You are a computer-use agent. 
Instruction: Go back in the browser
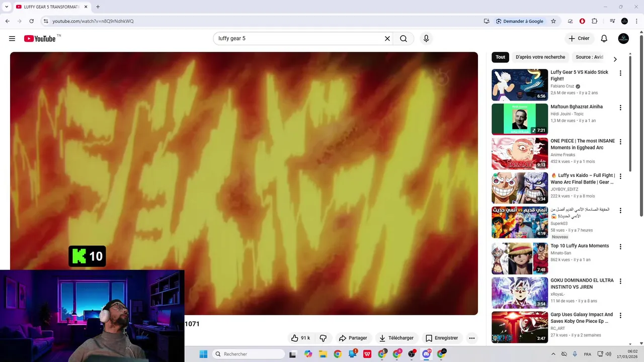pyautogui.click(x=8, y=21)
